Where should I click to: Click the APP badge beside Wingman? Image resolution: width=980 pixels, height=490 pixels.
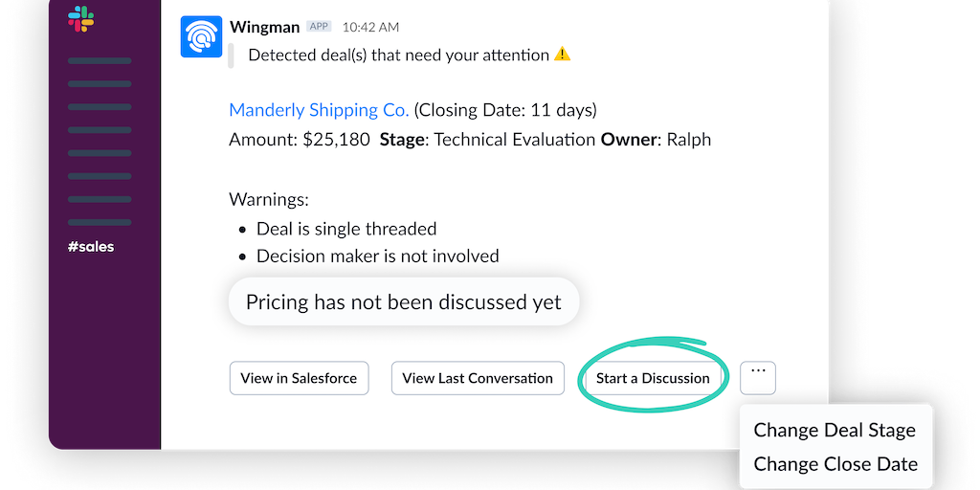click(319, 27)
